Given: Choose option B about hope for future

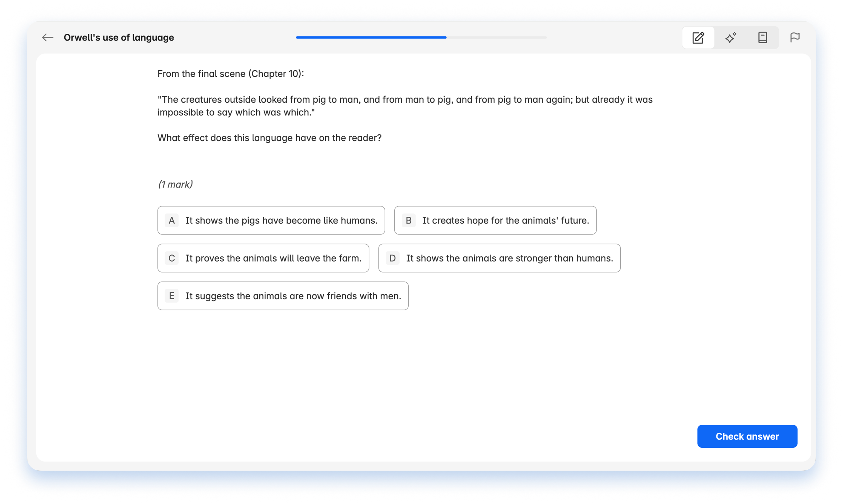Looking at the screenshot, I should point(505,221).
